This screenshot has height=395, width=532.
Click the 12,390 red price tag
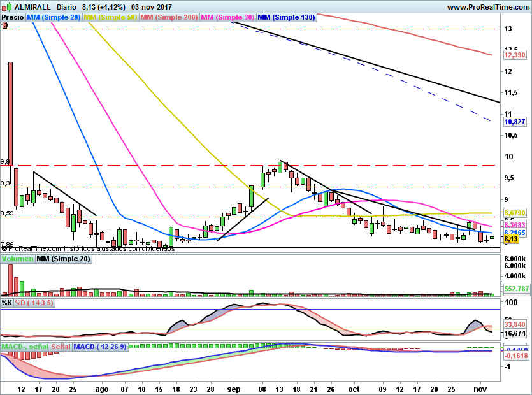pos(514,55)
